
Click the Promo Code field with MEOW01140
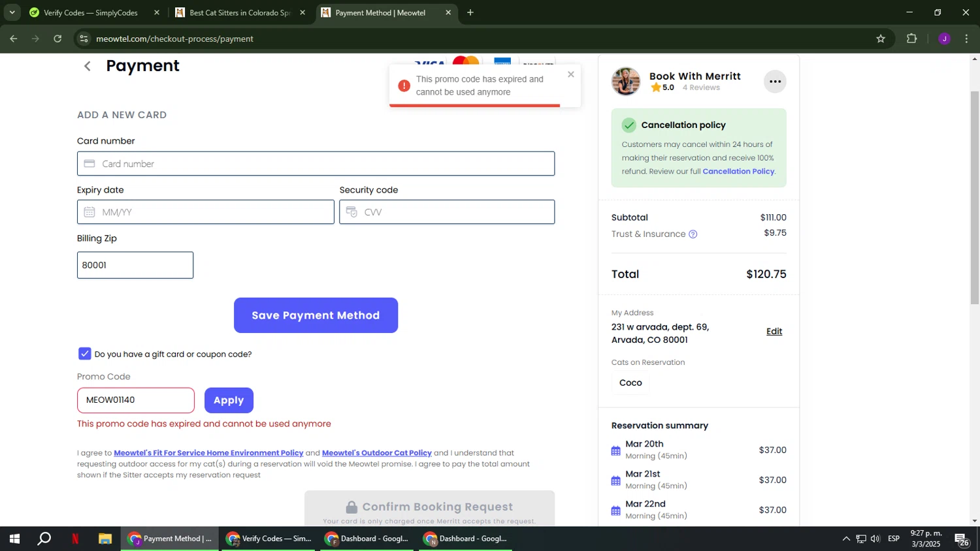coord(136,400)
